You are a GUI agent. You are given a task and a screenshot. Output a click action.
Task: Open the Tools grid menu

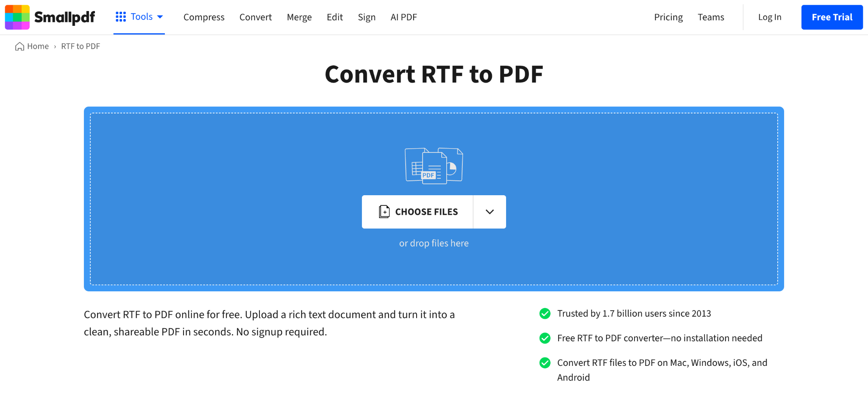click(139, 17)
